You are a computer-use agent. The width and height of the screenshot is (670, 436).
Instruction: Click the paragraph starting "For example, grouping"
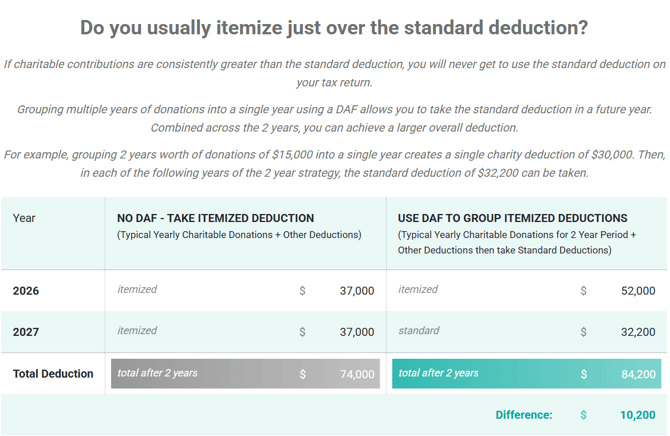tap(334, 163)
